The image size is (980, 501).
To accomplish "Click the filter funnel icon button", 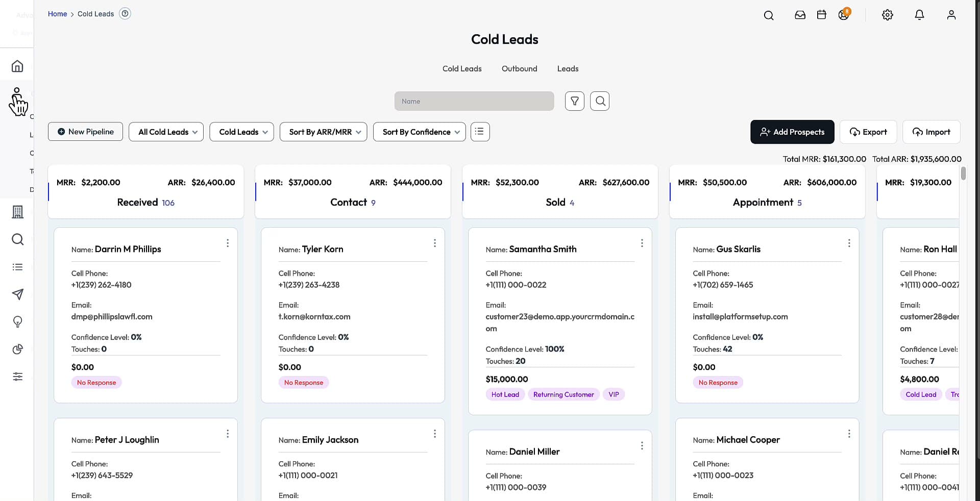I will click(x=575, y=101).
